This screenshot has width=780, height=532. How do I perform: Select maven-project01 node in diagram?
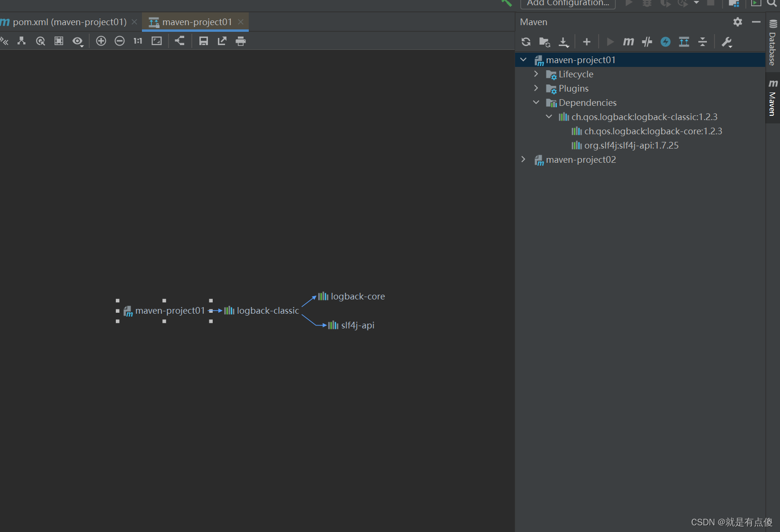(x=164, y=311)
